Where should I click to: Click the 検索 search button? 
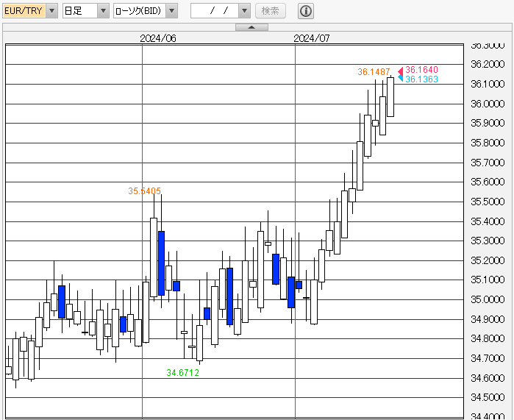(x=271, y=11)
